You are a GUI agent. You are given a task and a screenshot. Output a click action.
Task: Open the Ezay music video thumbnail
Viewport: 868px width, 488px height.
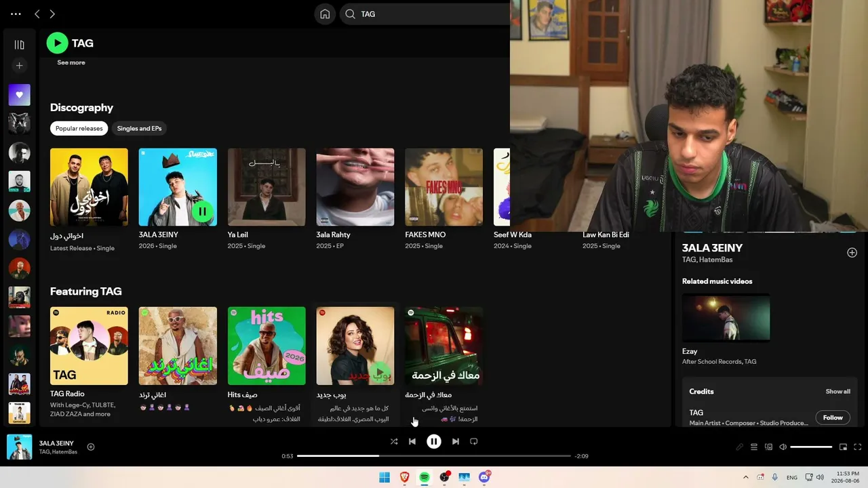coord(726,317)
